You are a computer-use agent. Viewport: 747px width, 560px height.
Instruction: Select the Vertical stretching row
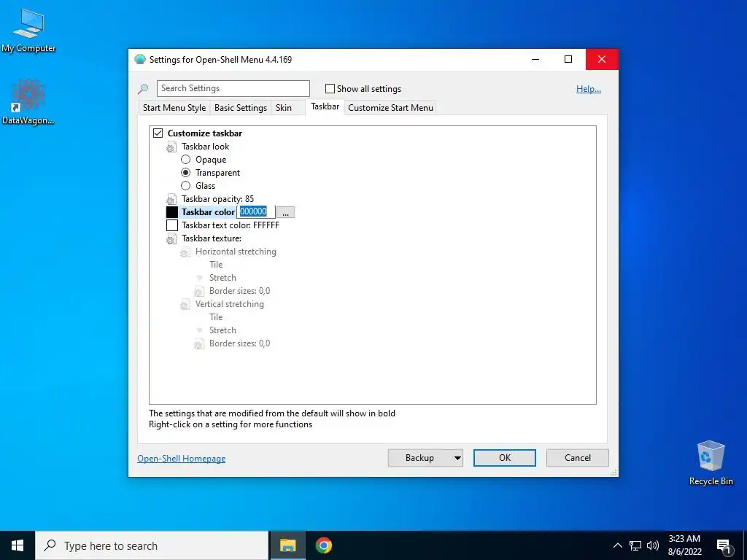[230, 304]
